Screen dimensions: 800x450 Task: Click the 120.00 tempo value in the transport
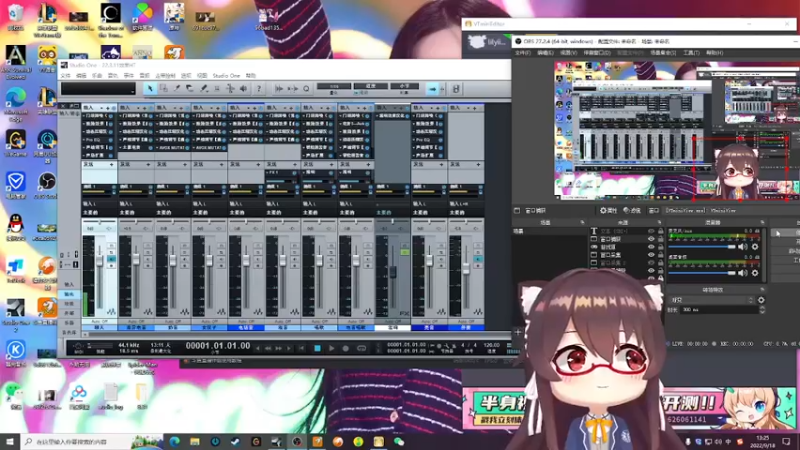(491, 345)
